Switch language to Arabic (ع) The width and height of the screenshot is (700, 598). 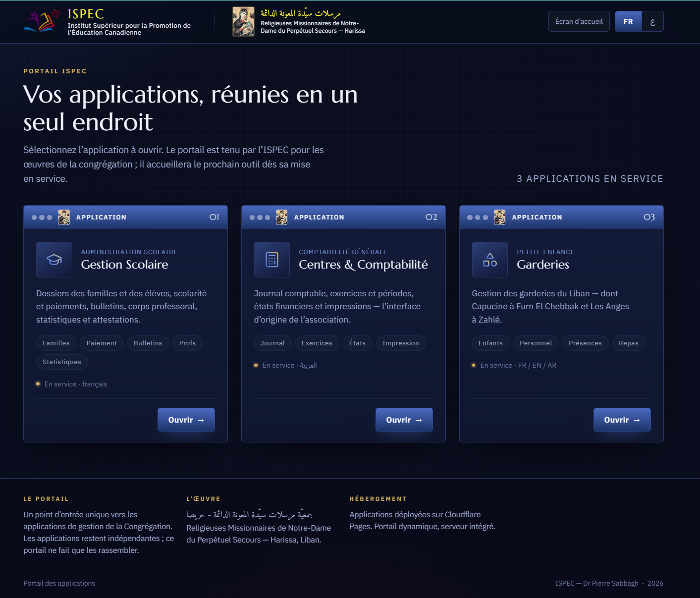(652, 21)
